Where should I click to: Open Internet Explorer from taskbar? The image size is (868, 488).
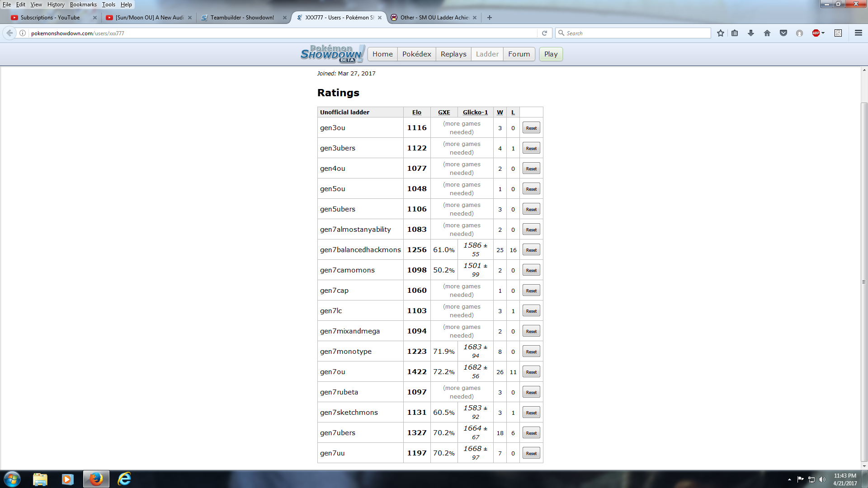[124, 479]
